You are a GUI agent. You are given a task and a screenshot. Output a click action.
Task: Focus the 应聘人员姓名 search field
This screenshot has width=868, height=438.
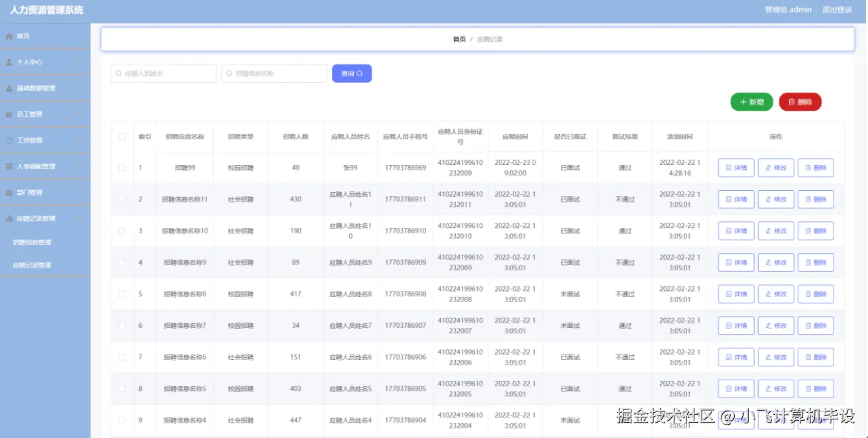pos(164,74)
